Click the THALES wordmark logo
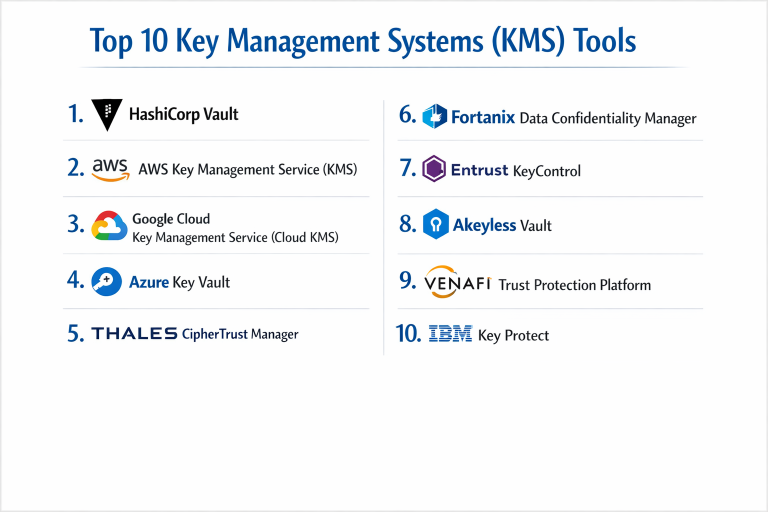Viewport: 768px width, 512px height. [134, 334]
